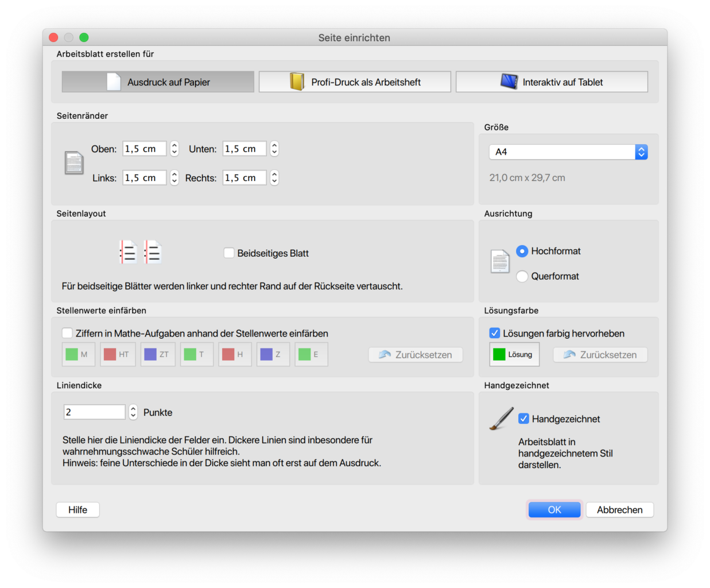Image resolution: width=710 pixels, height=588 pixels.
Task: Click the eraser icon in the Lösungsfarbe Zurücksetzen button
Action: pyautogui.click(x=569, y=355)
